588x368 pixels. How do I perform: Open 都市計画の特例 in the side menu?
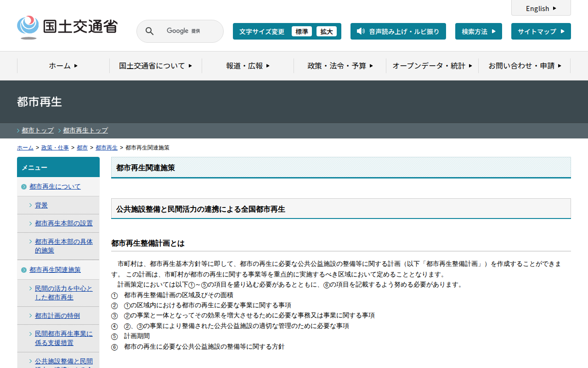tap(57, 316)
